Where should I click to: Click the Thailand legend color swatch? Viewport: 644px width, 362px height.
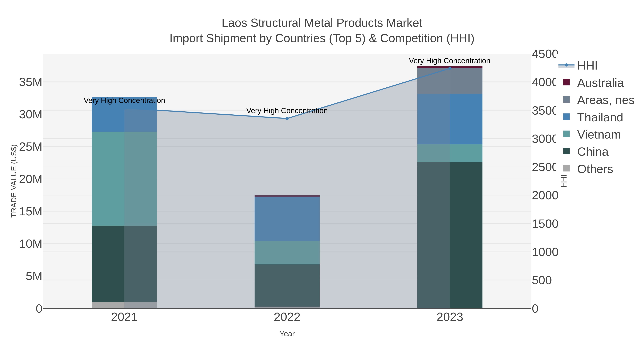pyautogui.click(x=567, y=117)
